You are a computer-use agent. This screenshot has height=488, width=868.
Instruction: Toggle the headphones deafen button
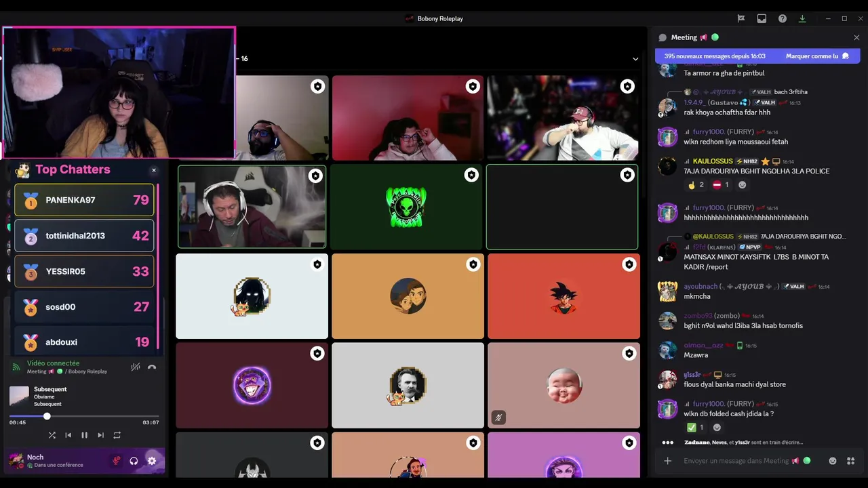click(134, 461)
